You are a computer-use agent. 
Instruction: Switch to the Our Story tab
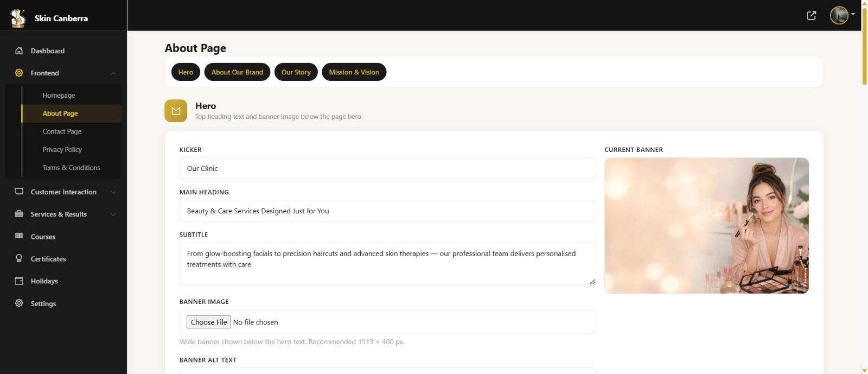pos(296,72)
